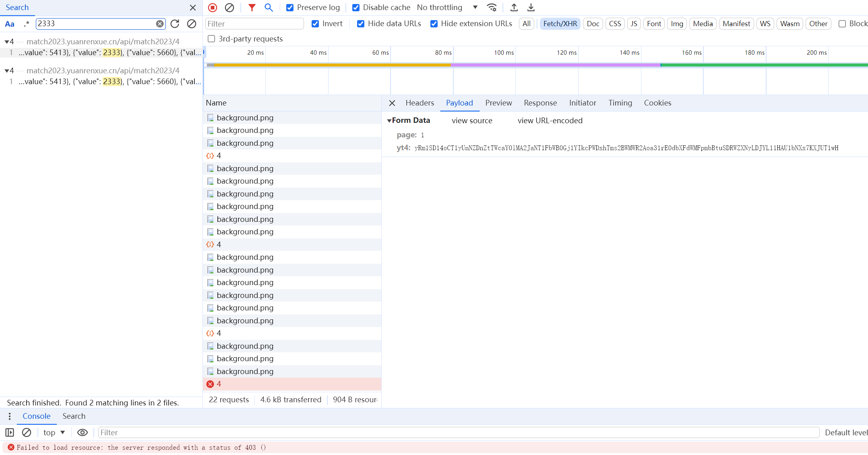The image size is (868, 455).
Task: Open network conditions wifi icon
Action: tap(492, 8)
